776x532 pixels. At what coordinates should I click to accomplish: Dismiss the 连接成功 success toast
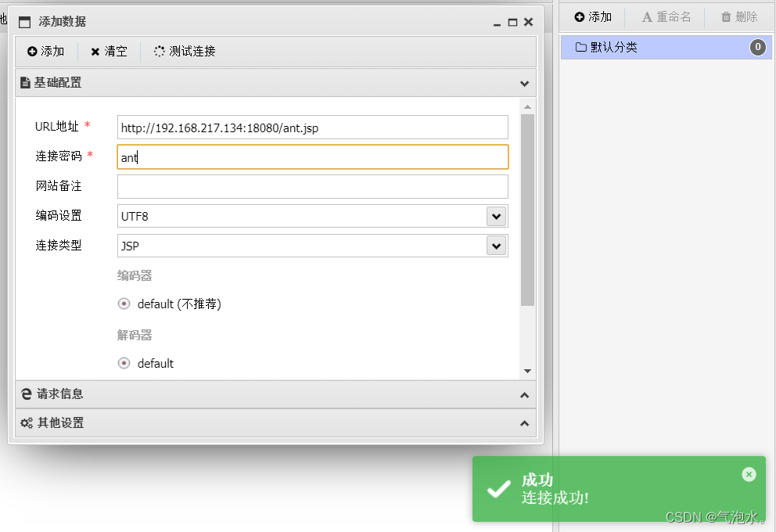(749, 474)
